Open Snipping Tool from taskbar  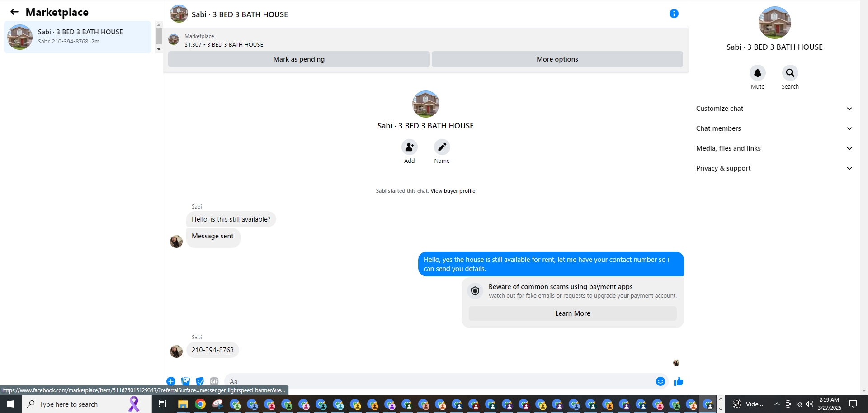pyautogui.click(x=217, y=404)
